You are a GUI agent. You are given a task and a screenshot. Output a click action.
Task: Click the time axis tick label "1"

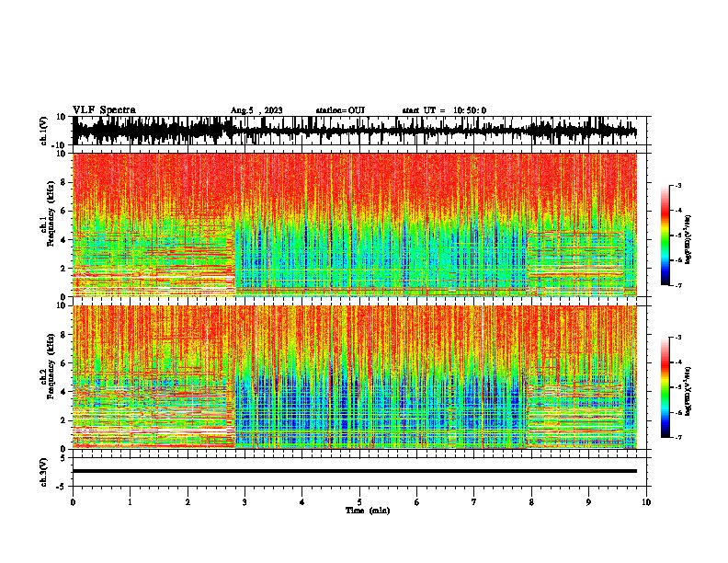130,502
